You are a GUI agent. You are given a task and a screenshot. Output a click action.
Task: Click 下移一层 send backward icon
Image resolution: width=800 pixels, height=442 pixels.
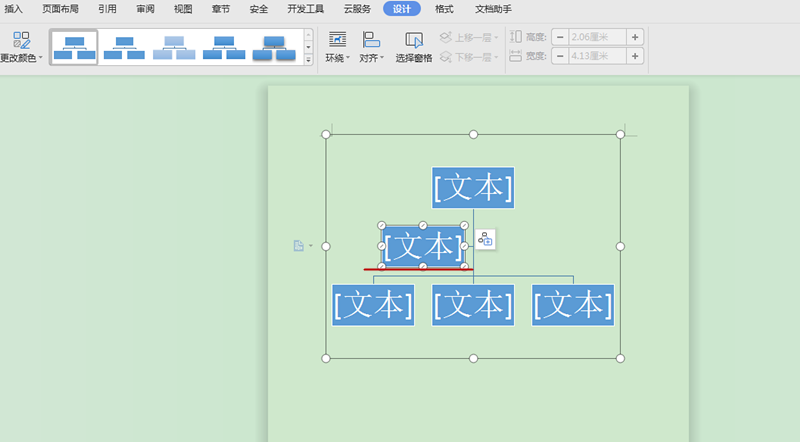pyautogui.click(x=446, y=57)
